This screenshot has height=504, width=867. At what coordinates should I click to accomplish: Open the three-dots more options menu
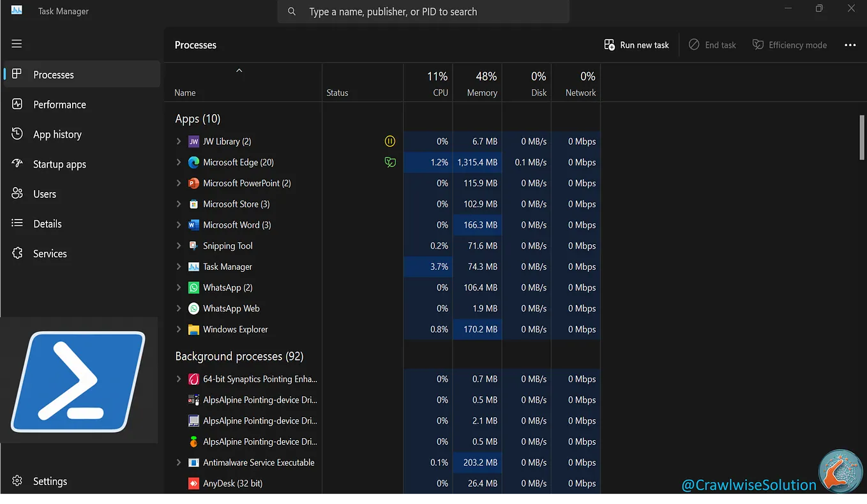pyautogui.click(x=850, y=45)
